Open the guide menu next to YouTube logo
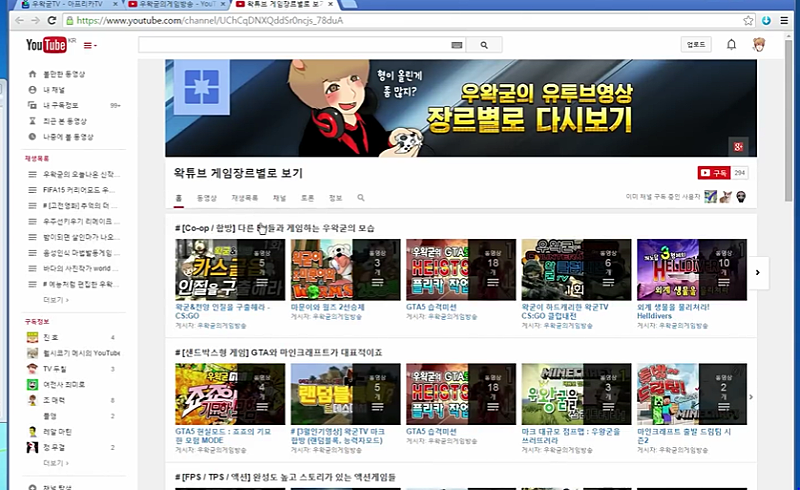 coord(90,45)
